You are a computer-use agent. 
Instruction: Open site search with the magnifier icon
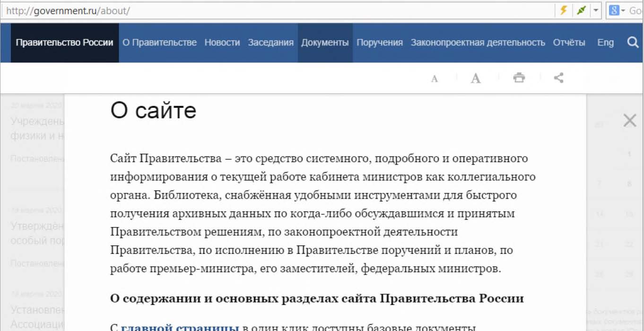pyautogui.click(x=633, y=43)
